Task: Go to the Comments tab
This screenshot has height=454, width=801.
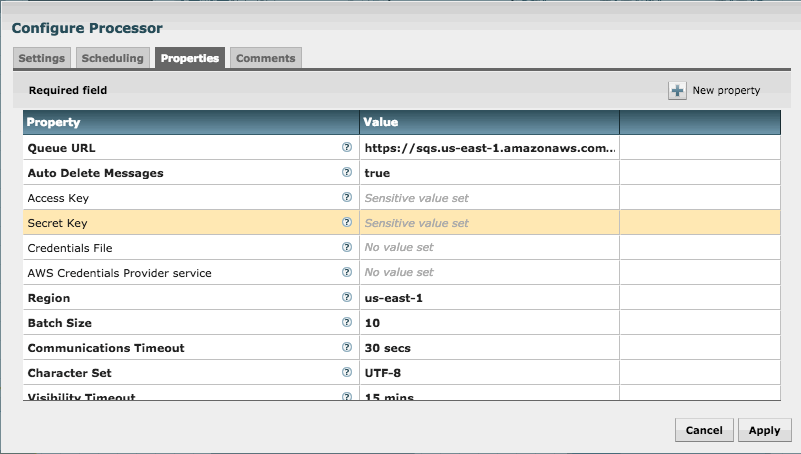Action: click(265, 58)
